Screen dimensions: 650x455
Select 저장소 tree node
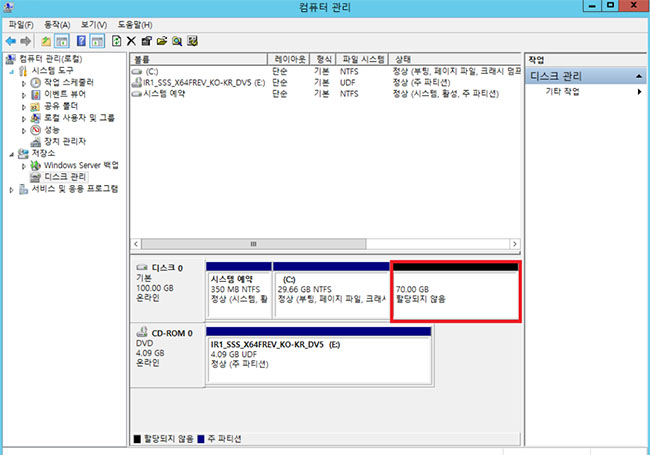(43, 153)
